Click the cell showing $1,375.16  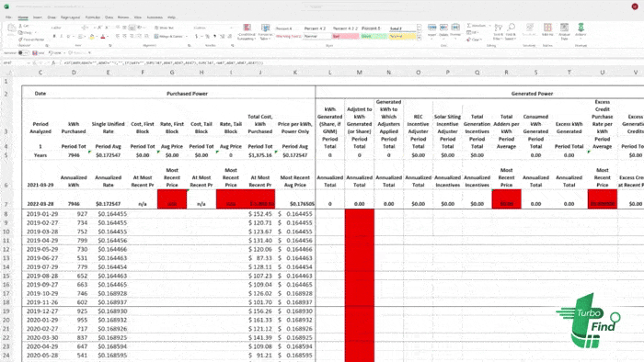pos(260,155)
